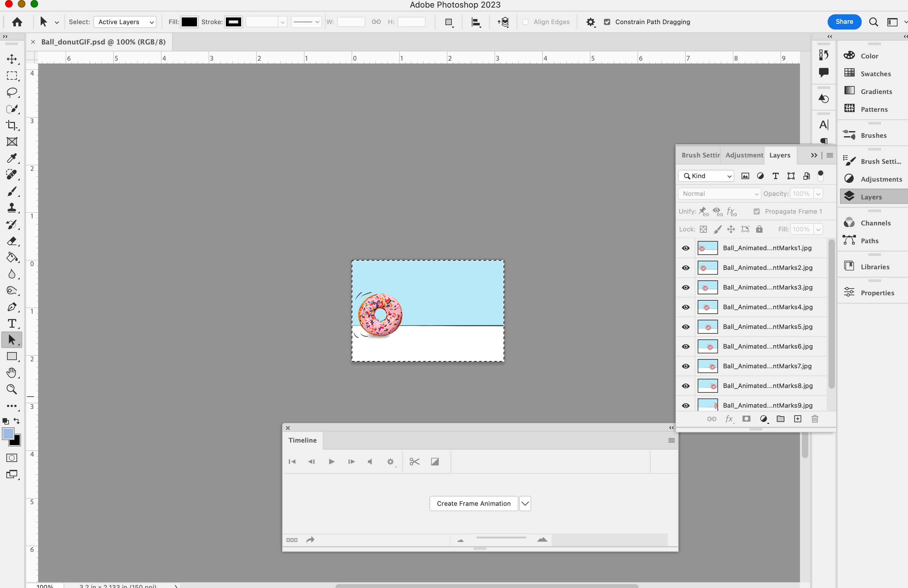
Task: Open dropdown arrow beside Create Frame Animation
Action: click(525, 504)
